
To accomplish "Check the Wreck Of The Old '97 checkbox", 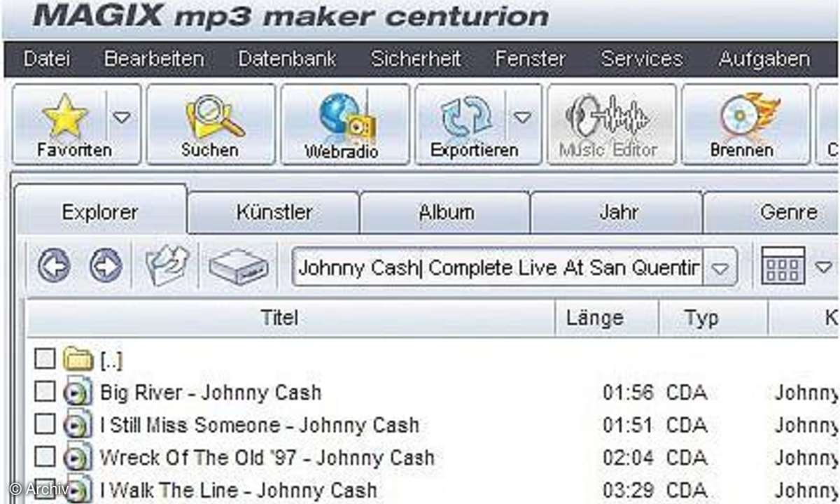I will pyautogui.click(x=45, y=456).
